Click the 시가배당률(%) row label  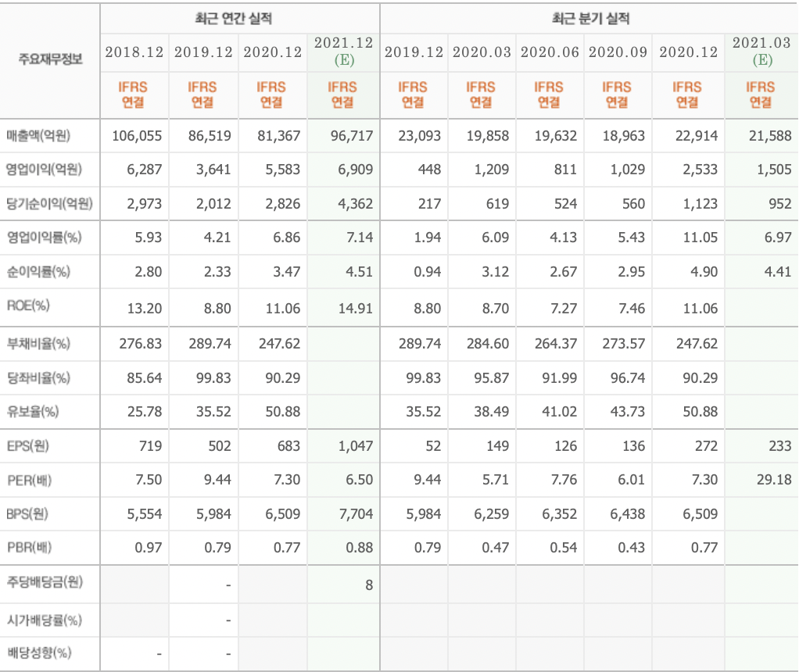45,620
